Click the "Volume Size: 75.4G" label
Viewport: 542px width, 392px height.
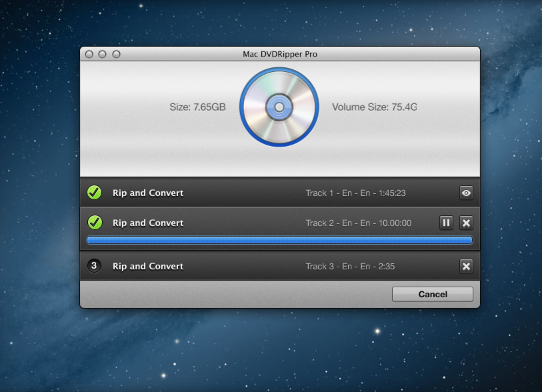point(375,107)
